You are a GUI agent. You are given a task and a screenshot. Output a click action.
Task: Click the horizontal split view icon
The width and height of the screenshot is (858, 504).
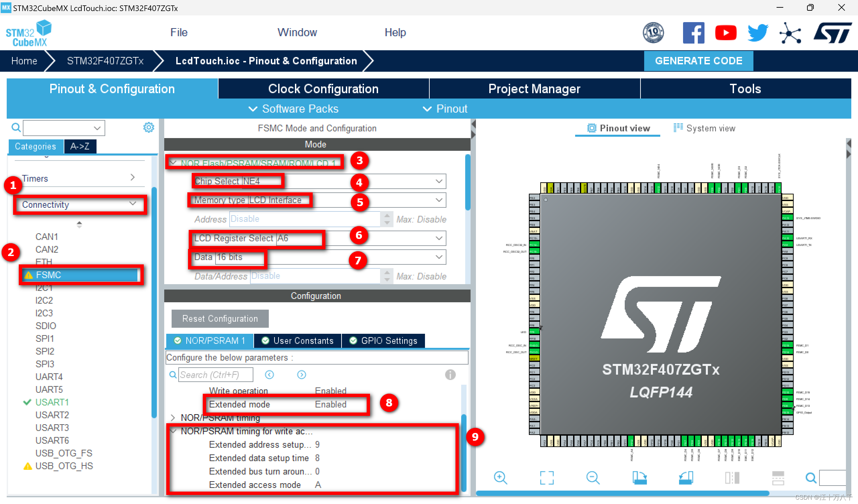(x=778, y=478)
